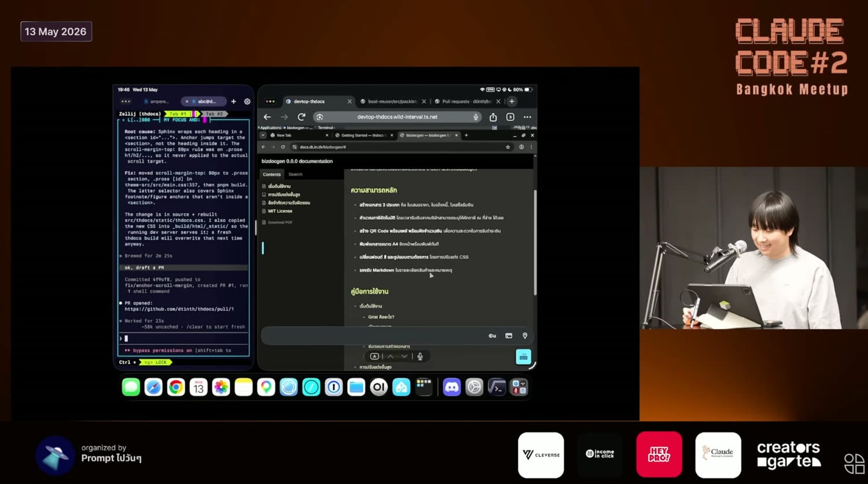
Task: Tap the microphone in the address bar
Action: (x=476, y=117)
